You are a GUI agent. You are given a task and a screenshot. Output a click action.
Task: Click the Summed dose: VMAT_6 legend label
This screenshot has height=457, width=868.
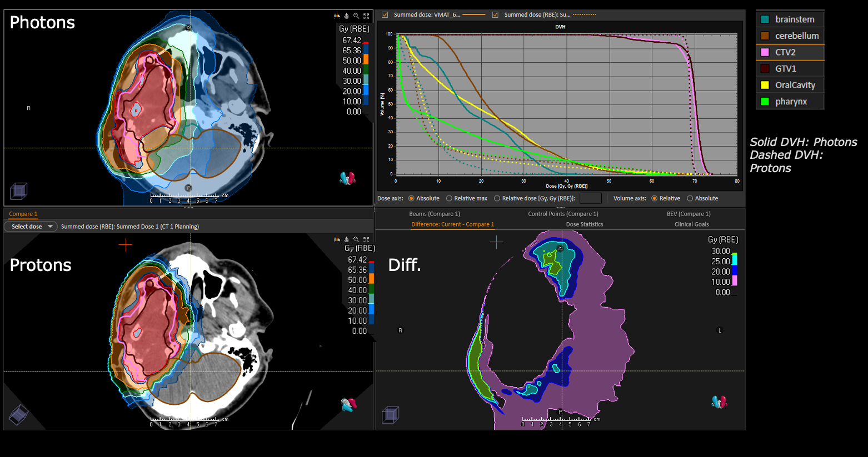tap(427, 15)
